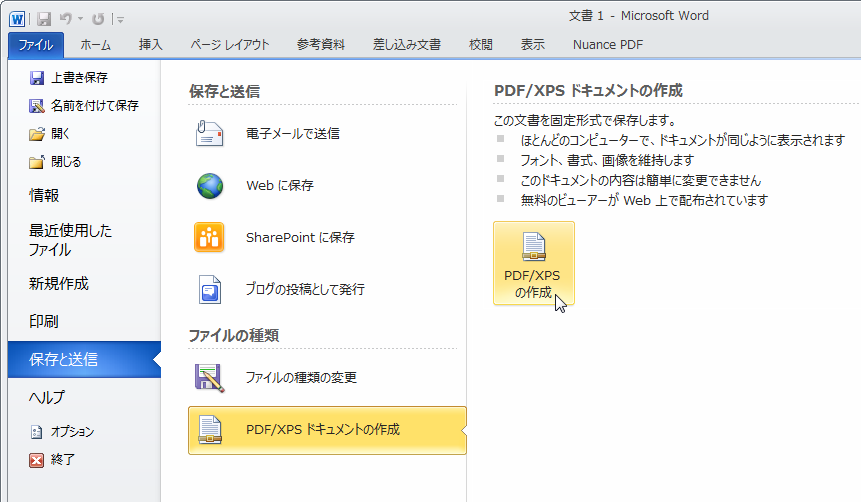This screenshot has width=861, height=502.
Task: Select the 保存と送信 section
Action: click(x=84, y=359)
